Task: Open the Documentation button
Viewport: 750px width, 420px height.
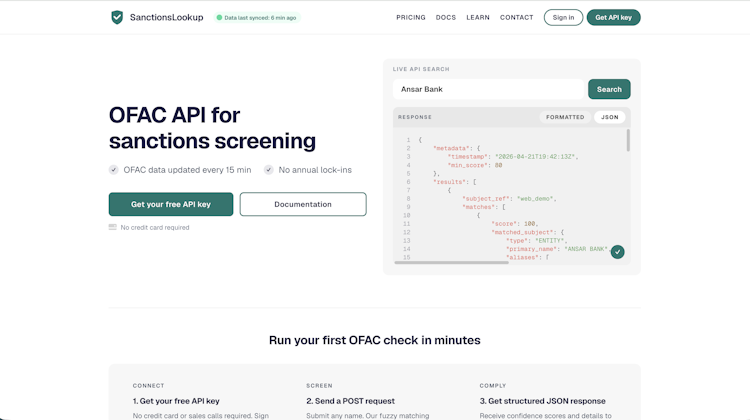Action: pyautogui.click(x=303, y=204)
